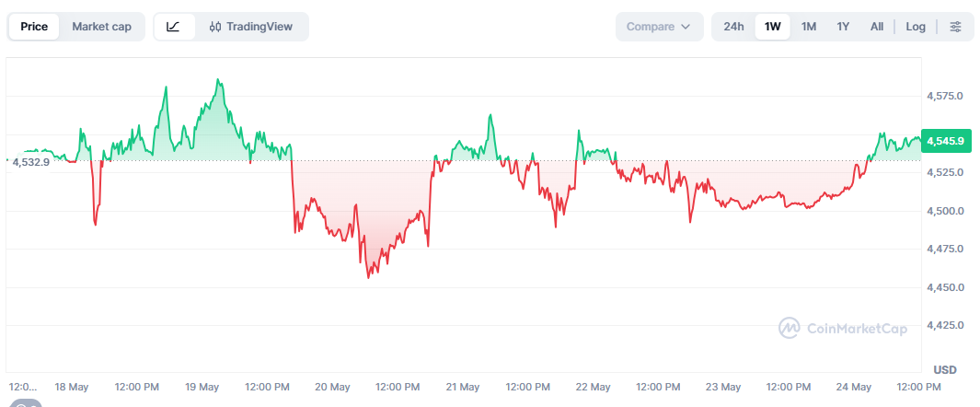Switch to TradingView candlestick chart
The height and width of the screenshot is (407, 980).
tap(251, 27)
